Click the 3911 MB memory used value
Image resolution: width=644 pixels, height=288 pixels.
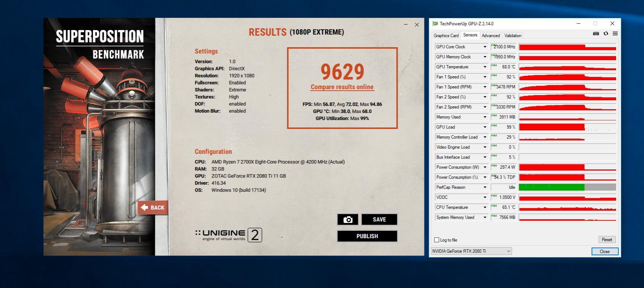[x=503, y=117]
